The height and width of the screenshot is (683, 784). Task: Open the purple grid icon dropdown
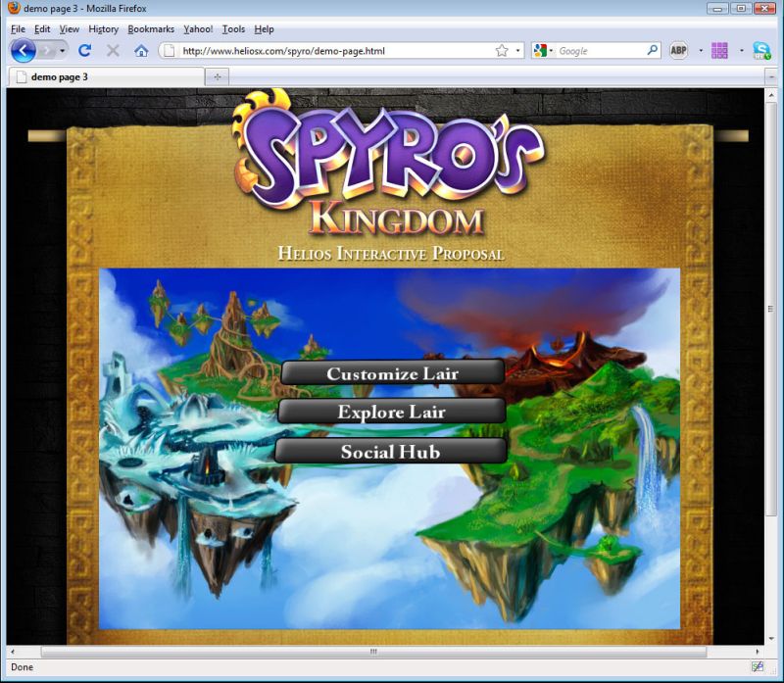[x=742, y=51]
